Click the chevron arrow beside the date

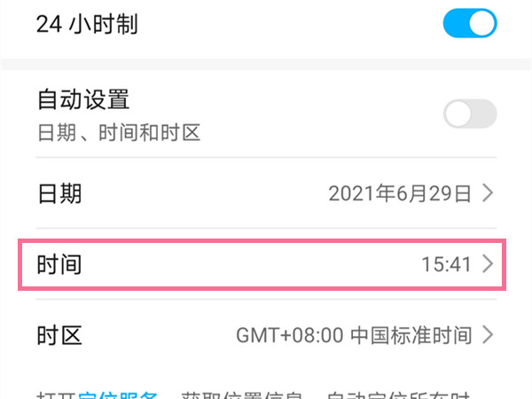tap(488, 192)
